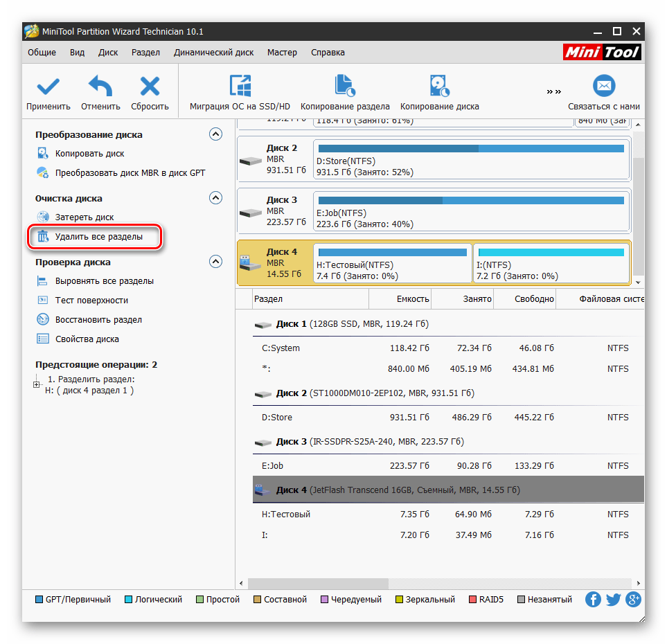Click Удалить все разделы
Image resolution: width=667 pixels, height=644 pixels.
(x=98, y=237)
